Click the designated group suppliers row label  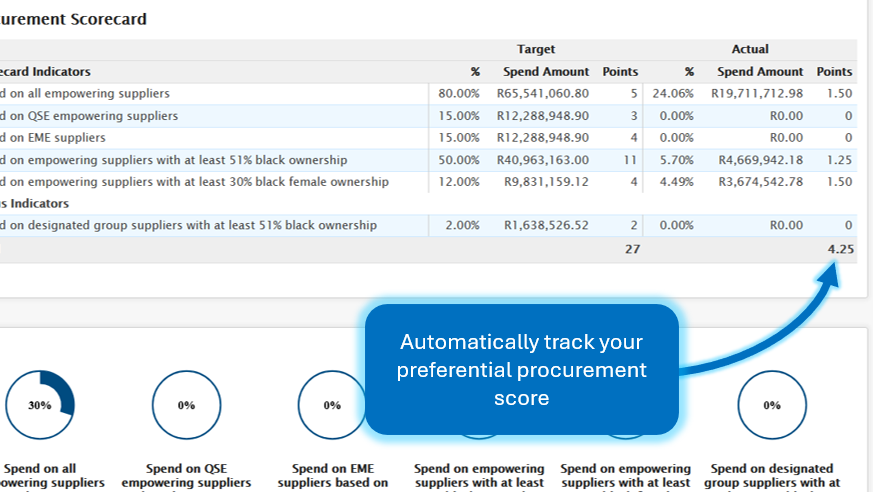[x=189, y=225]
